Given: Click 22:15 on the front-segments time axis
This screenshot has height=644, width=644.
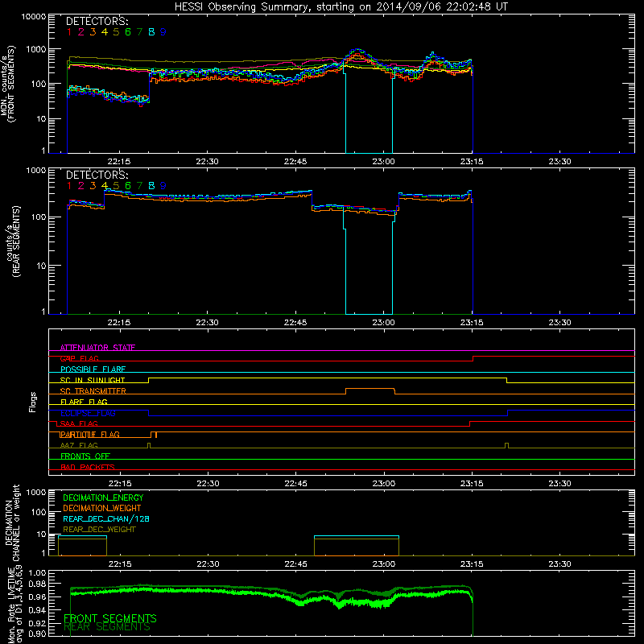Looking at the screenshot, I should tap(119, 162).
